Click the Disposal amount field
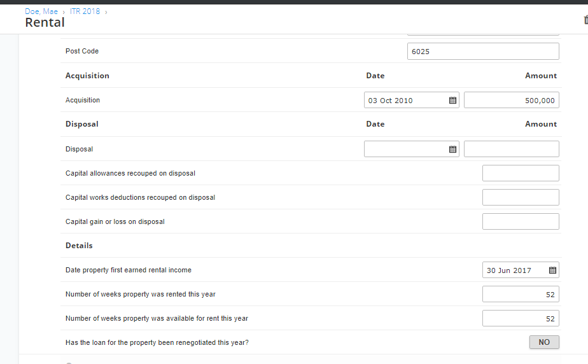The width and height of the screenshot is (588, 364). 512,149
